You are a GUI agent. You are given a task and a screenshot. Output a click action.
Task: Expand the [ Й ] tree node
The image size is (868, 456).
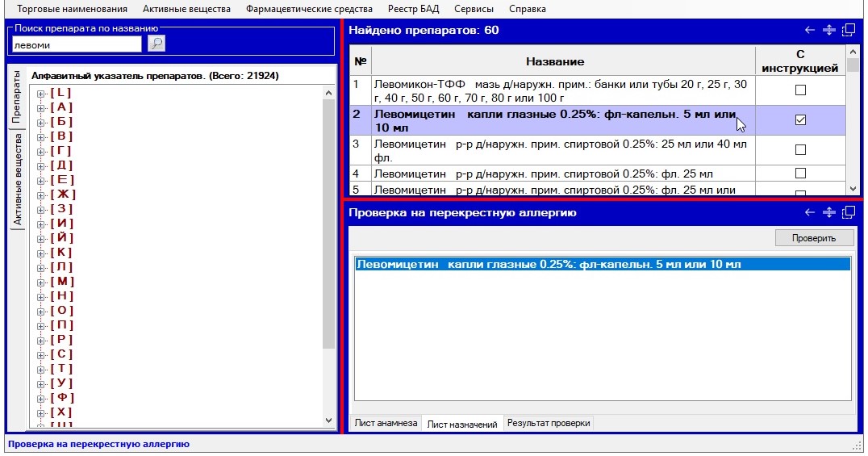[40, 239]
